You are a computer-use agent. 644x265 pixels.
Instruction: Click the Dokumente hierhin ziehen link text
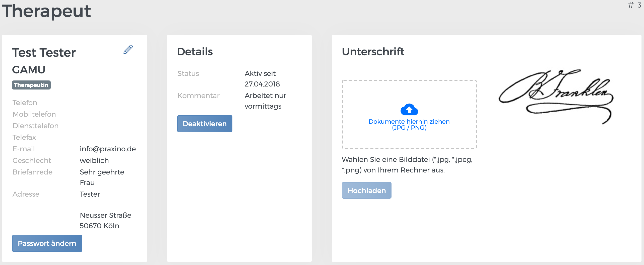(x=409, y=122)
